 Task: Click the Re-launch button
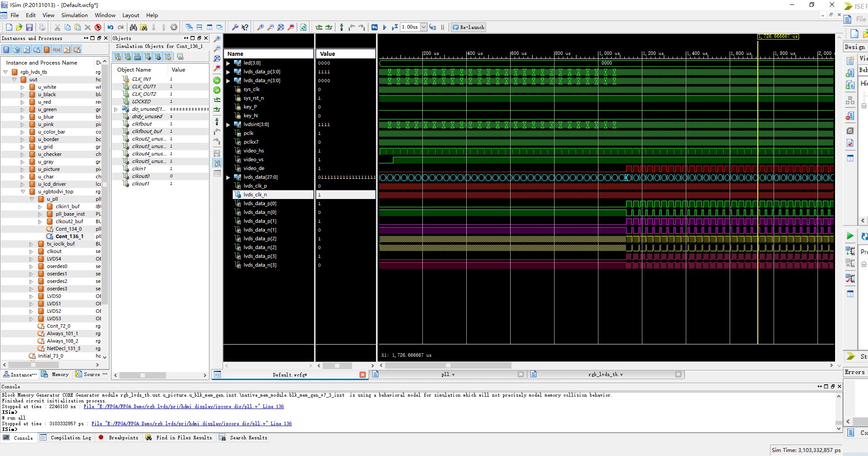[468, 27]
